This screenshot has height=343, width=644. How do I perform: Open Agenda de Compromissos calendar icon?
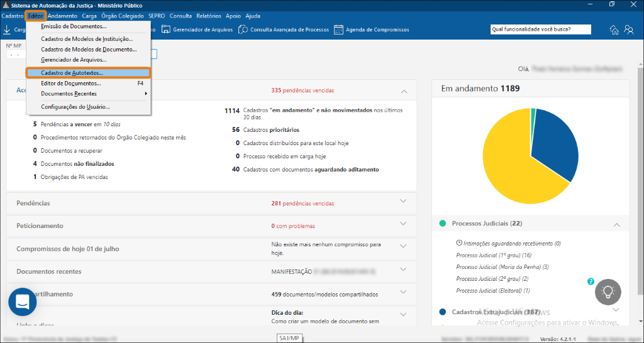[x=338, y=30]
